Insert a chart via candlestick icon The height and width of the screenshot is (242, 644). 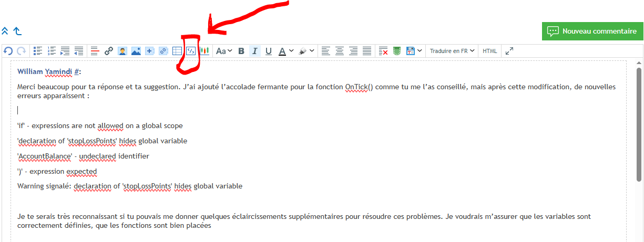(x=205, y=51)
